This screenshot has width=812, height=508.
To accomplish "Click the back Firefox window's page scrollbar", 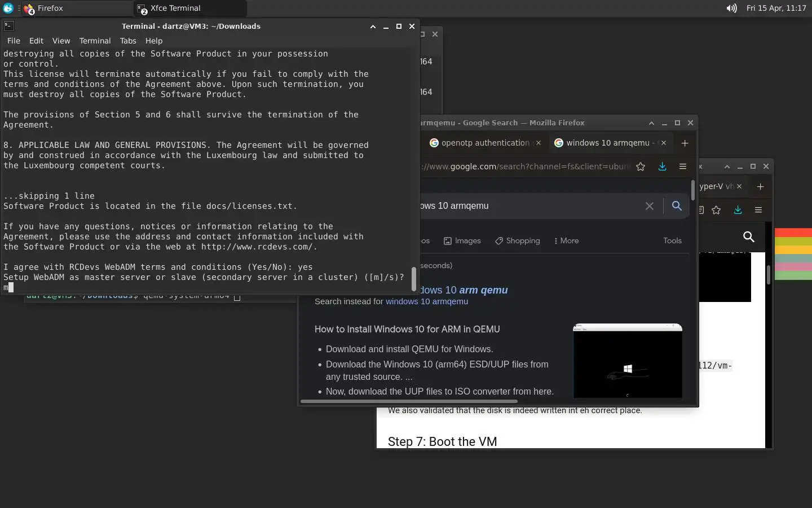I will [x=769, y=274].
